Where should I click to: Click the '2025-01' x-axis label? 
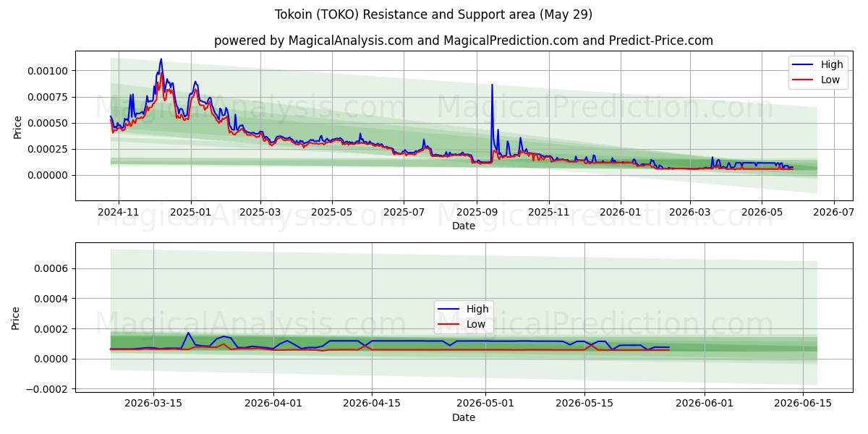pos(191,213)
